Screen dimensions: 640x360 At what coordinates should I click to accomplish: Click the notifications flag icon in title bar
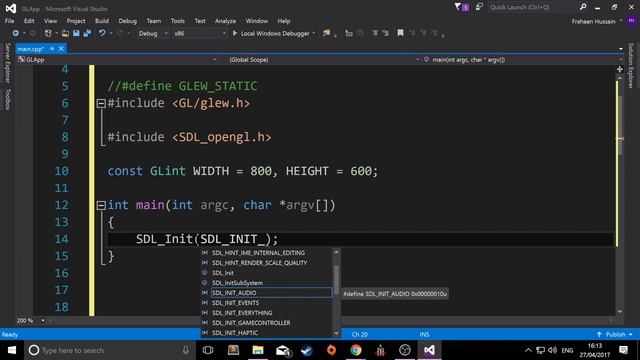point(462,7)
